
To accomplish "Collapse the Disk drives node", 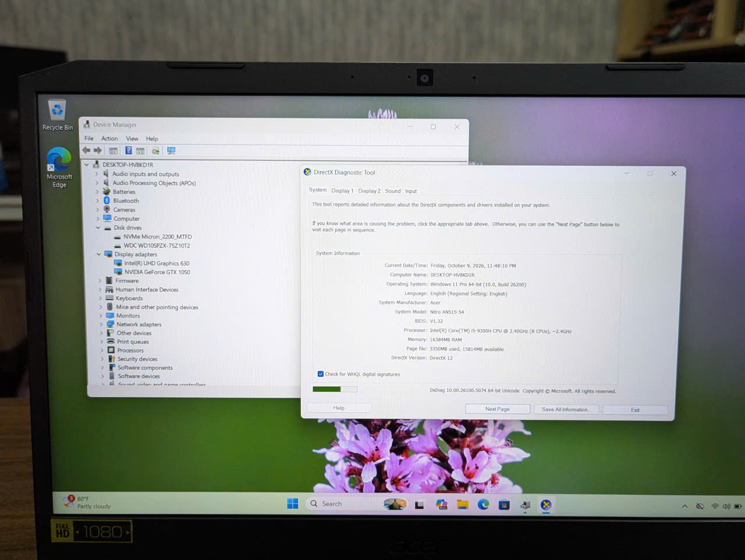I will pyautogui.click(x=98, y=227).
